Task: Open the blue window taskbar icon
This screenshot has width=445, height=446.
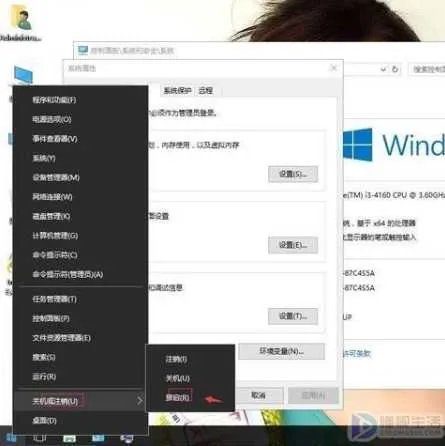Action: pos(98,437)
